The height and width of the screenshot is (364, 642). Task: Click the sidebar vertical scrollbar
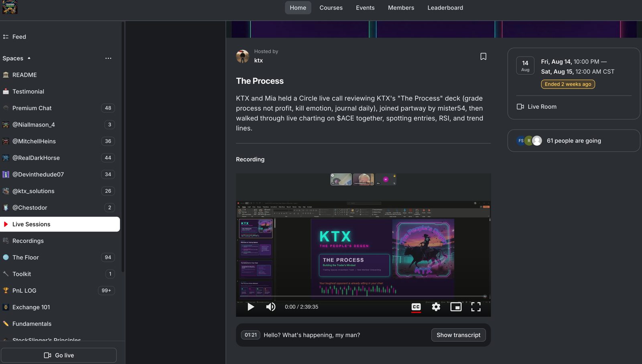pyautogui.click(x=123, y=146)
